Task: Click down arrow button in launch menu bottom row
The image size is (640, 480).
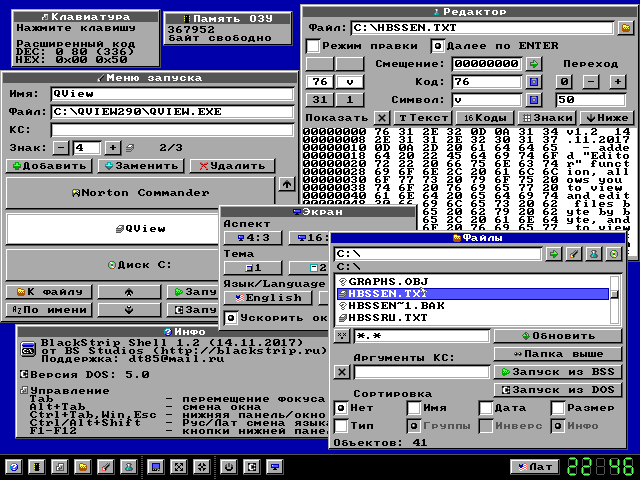Action: [x=129, y=310]
